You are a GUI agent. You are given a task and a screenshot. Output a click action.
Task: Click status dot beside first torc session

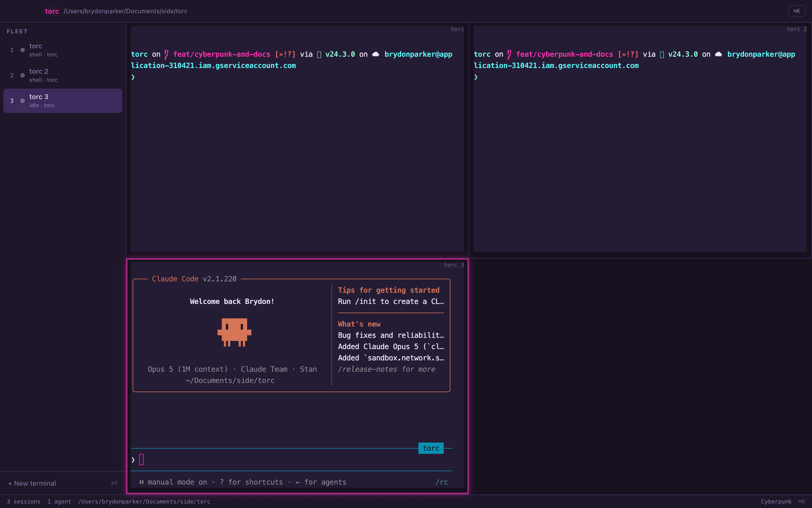[23, 50]
